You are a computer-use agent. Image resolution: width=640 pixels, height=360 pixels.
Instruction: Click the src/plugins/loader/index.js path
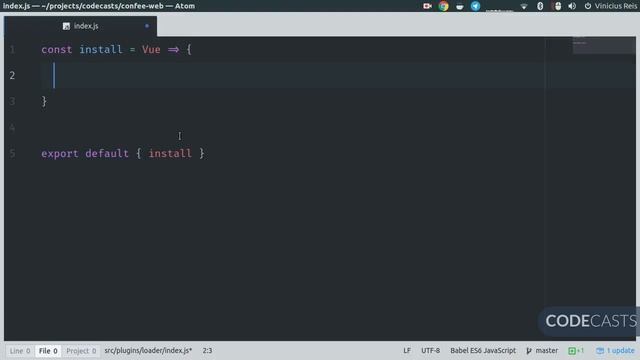coord(148,351)
